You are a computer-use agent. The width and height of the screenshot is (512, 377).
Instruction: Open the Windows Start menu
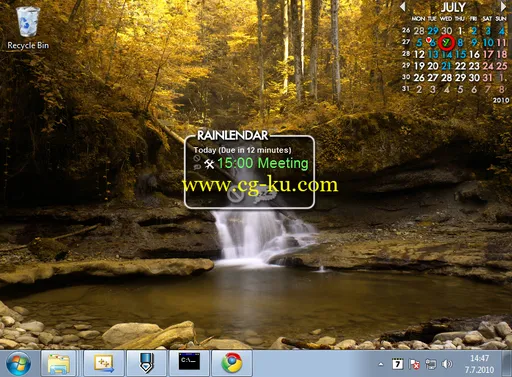coord(18,363)
